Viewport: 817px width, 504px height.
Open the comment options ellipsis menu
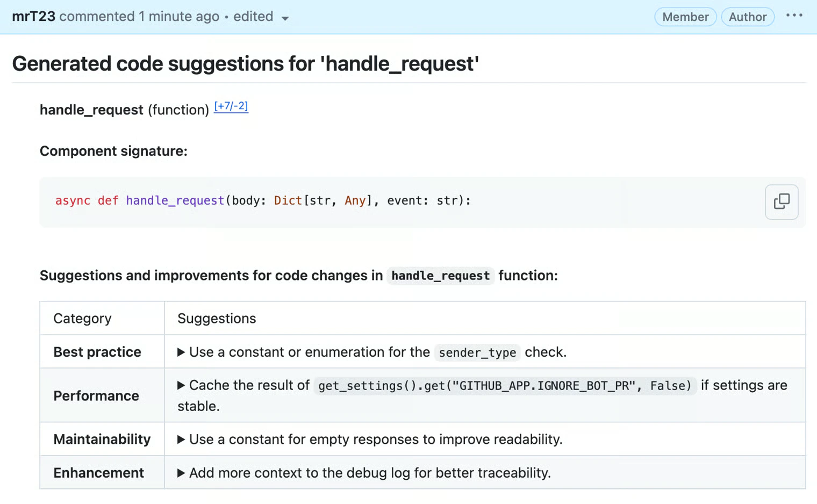pyautogui.click(x=794, y=16)
